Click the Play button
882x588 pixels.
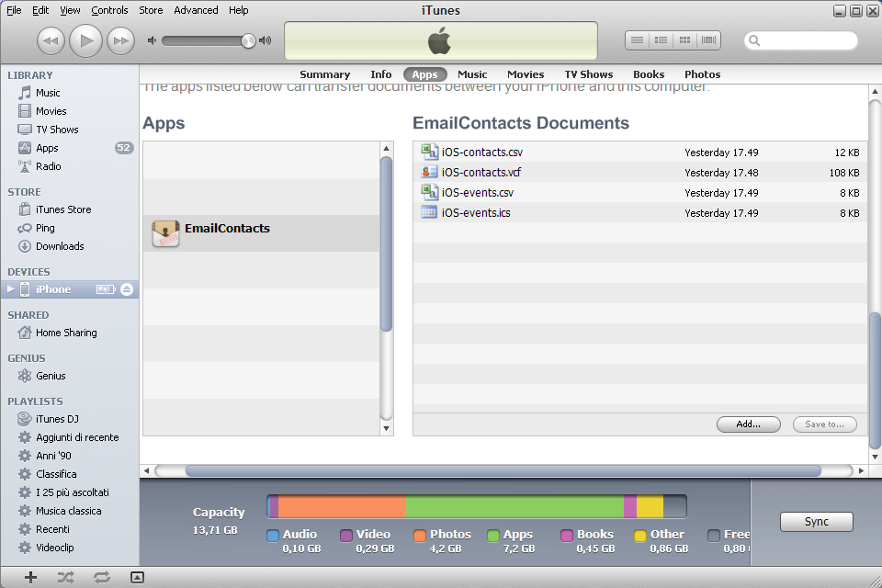pyautogui.click(x=85, y=40)
